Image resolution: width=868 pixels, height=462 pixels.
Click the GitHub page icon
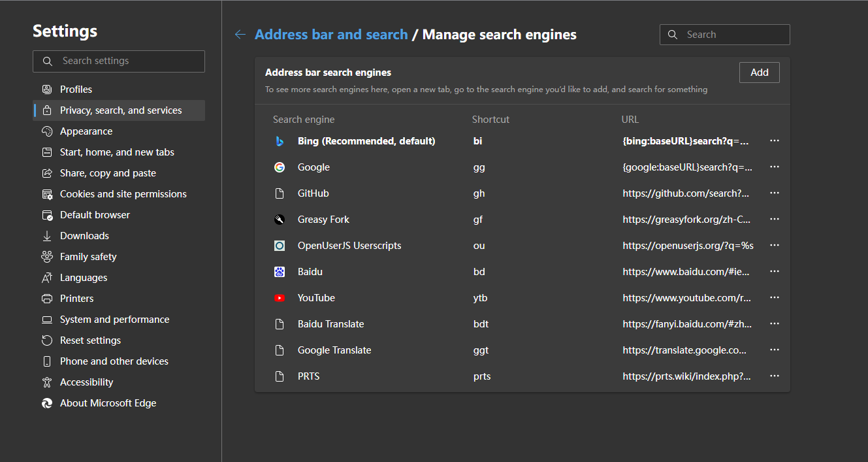(x=280, y=193)
